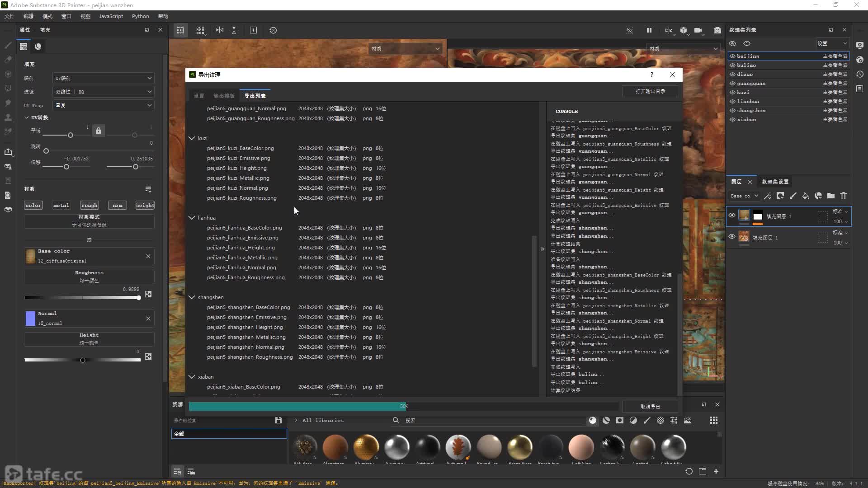Image resolution: width=868 pixels, height=488 pixels.
Task: Select the Paint brush tool in left toolbar
Action: click(x=8, y=45)
